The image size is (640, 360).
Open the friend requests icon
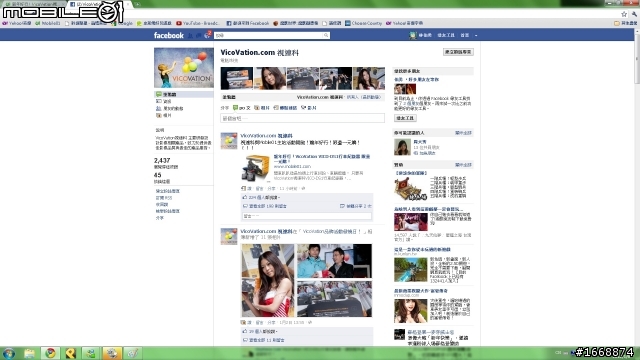pyautogui.click(x=190, y=36)
